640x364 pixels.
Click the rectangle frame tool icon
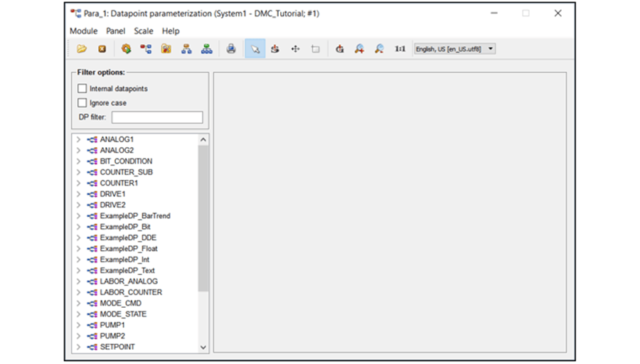click(315, 49)
